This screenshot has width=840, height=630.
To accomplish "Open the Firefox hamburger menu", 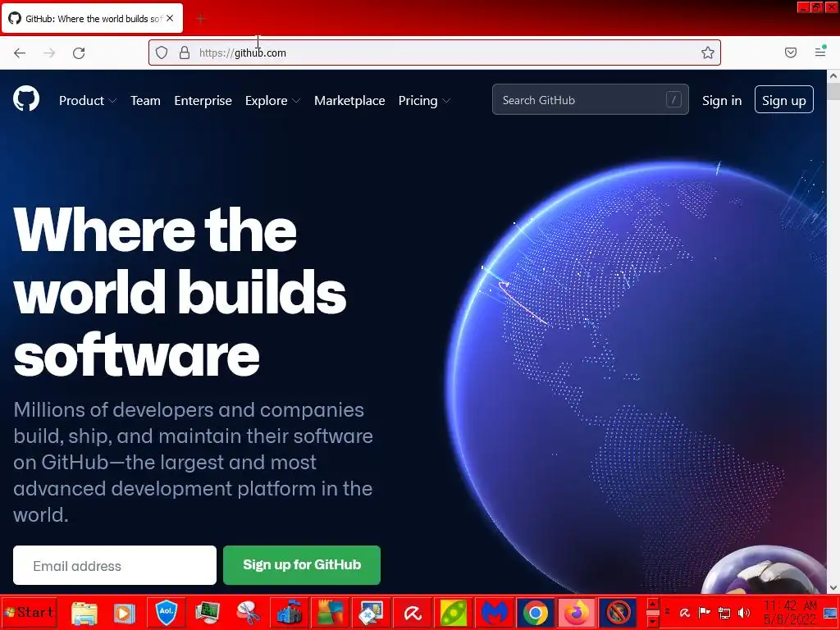I will click(x=820, y=52).
